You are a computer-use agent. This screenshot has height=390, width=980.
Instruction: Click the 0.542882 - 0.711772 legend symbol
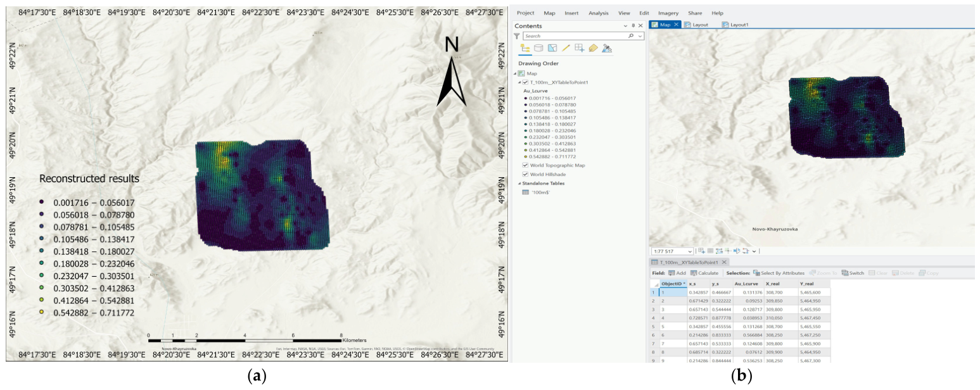click(526, 156)
